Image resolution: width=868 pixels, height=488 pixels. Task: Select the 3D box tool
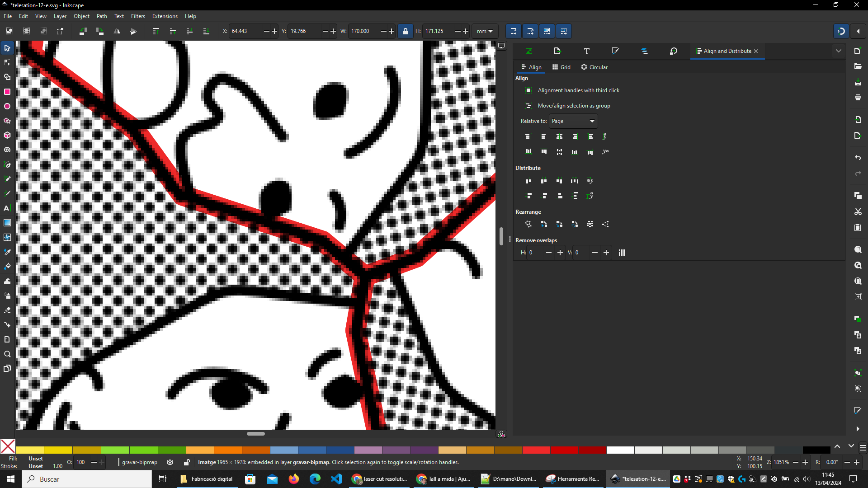pos(7,135)
